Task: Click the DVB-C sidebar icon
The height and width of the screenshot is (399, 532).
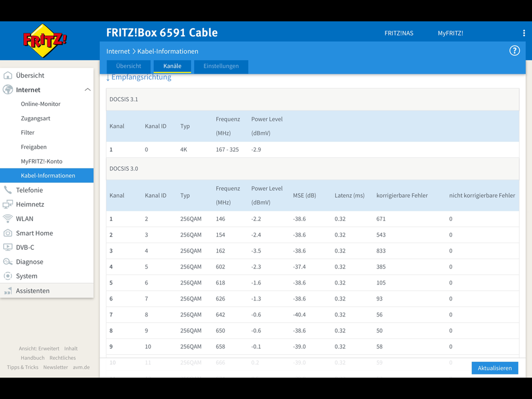Action: pos(9,247)
